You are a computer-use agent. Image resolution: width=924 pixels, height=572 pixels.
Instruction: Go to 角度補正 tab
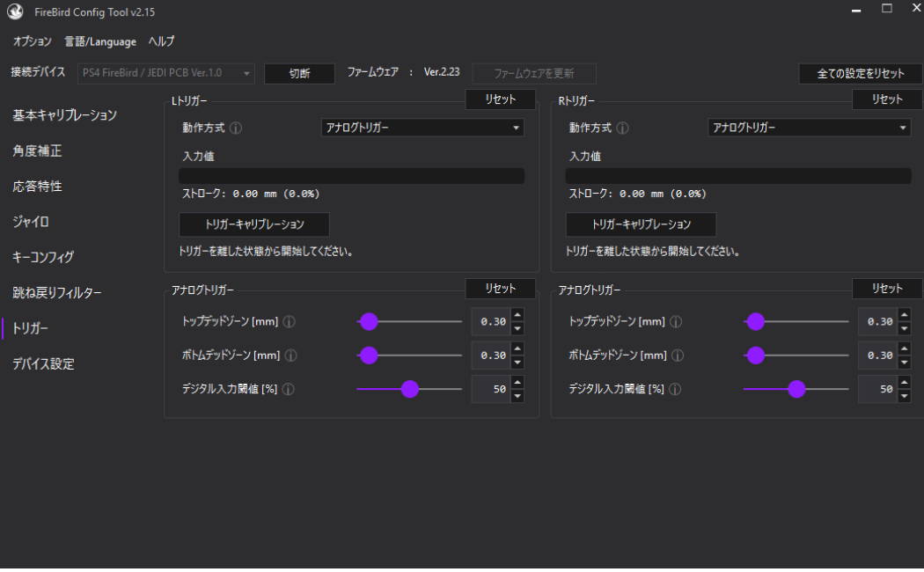pos(37,150)
